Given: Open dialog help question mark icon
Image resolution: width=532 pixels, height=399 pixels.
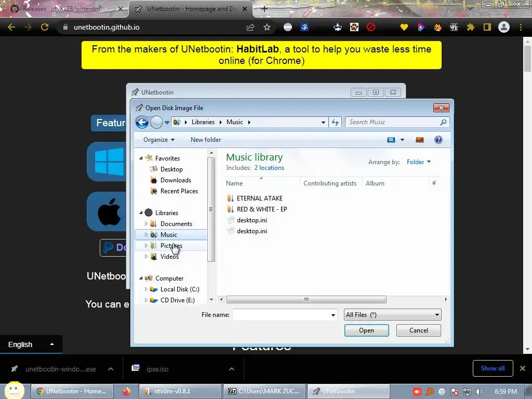Looking at the screenshot, I should pos(438,140).
